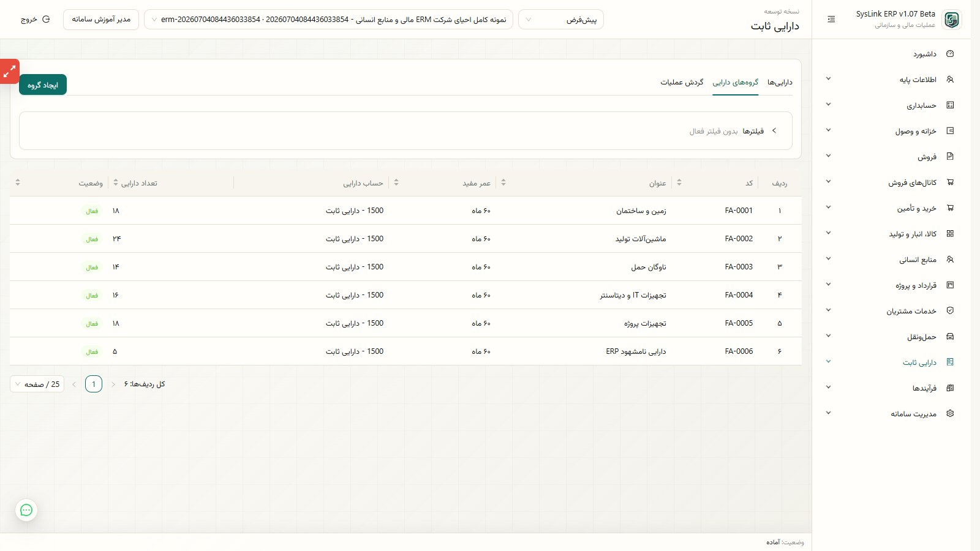
Task: Expand the اطلاعات پایه menu chevron
Action: pos(828,79)
